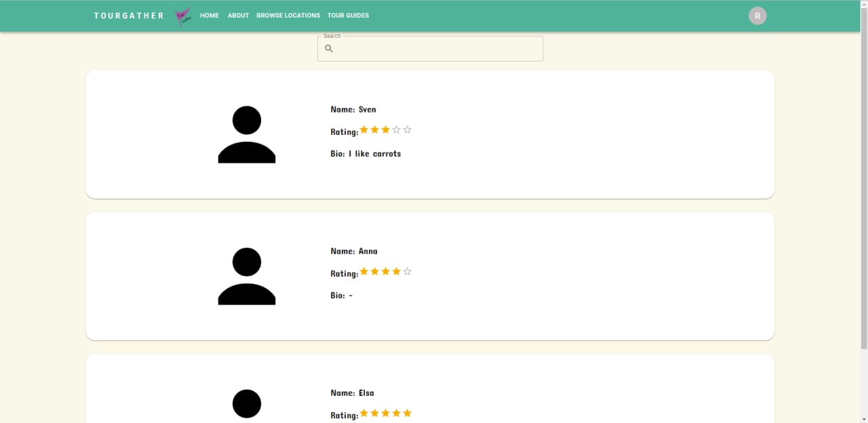This screenshot has width=868, height=423.
Task: Click Anna's third rating star
Action: click(x=386, y=271)
